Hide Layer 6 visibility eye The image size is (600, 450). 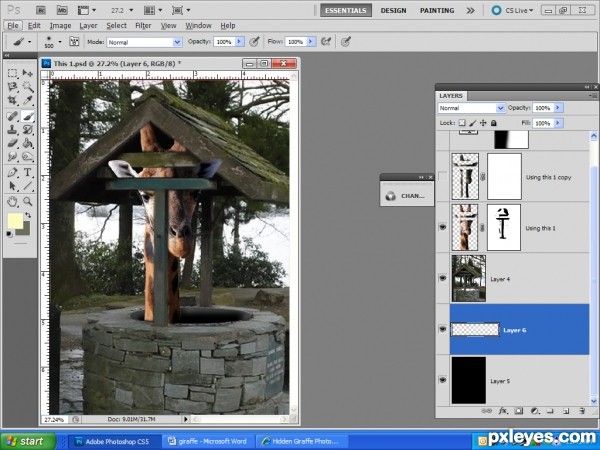[443, 329]
